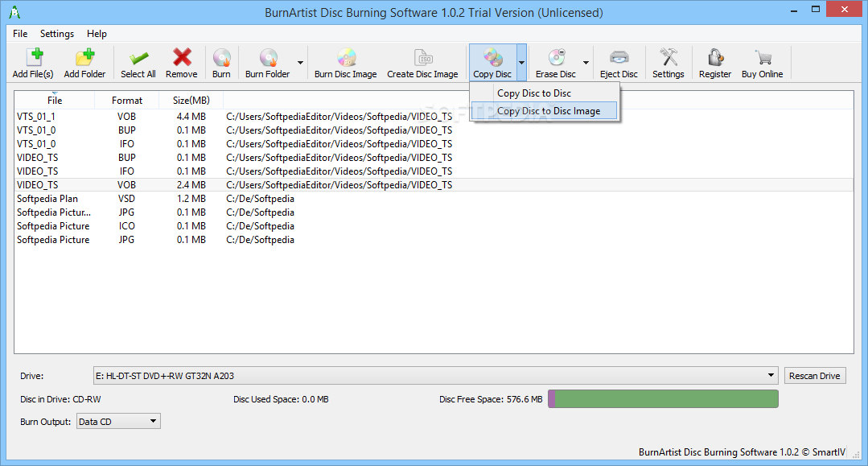Select the Softpedia Plan VSD row
This screenshot has height=466, width=868.
click(x=434, y=198)
